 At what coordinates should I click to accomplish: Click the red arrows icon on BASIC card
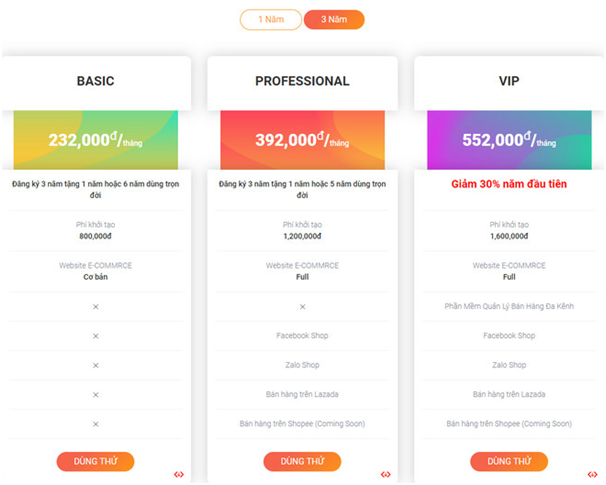(x=179, y=475)
